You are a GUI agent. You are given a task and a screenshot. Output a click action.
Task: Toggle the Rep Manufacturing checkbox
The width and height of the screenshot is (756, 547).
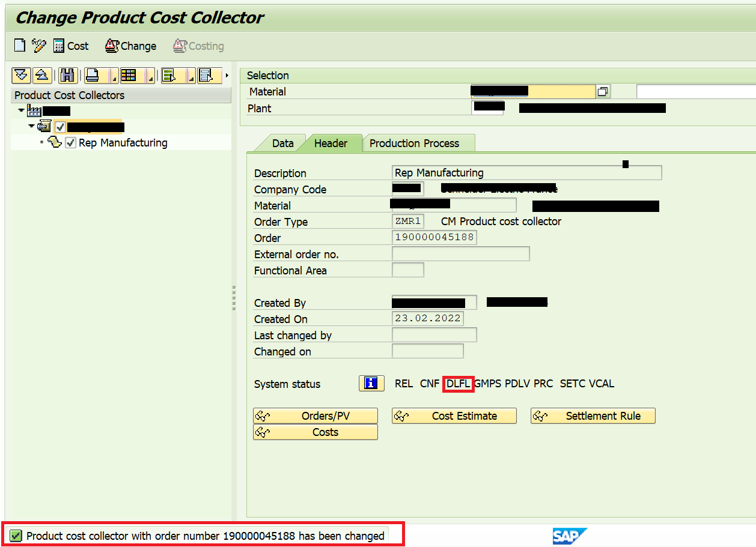click(70, 143)
